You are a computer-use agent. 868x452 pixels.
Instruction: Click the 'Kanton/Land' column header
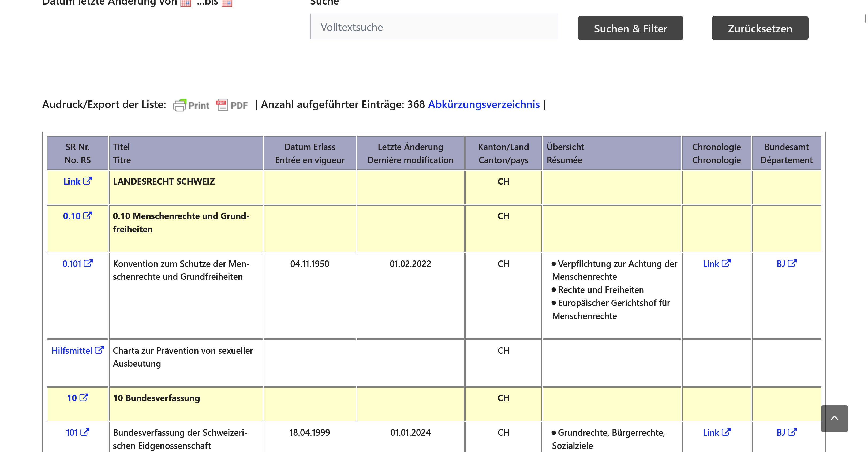click(503, 153)
